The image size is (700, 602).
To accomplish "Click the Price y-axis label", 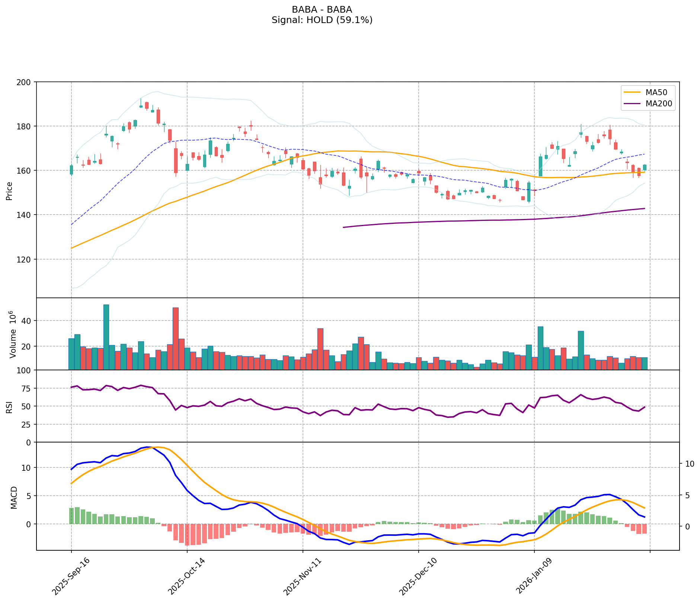I will point(10,191).
